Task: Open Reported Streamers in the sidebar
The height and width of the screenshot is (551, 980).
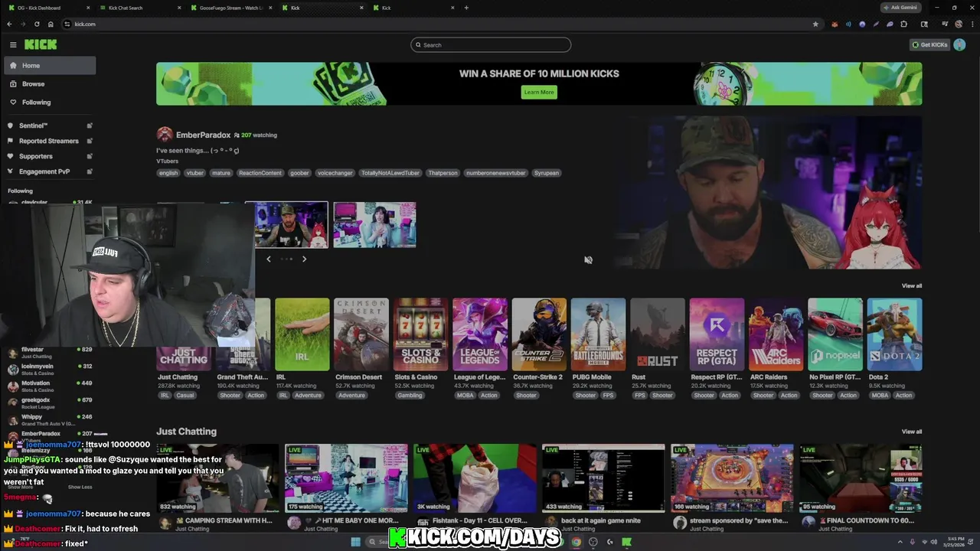Action: [49, 141]
